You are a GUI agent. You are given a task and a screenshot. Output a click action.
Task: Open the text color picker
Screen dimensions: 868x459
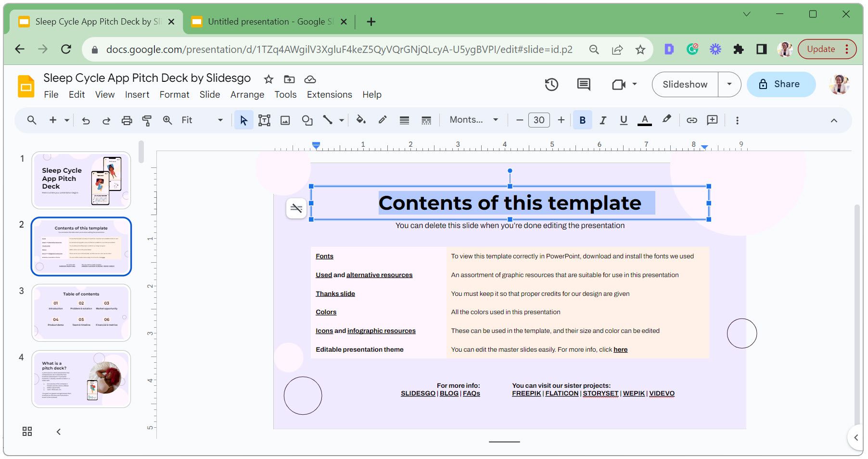point(645,120)
